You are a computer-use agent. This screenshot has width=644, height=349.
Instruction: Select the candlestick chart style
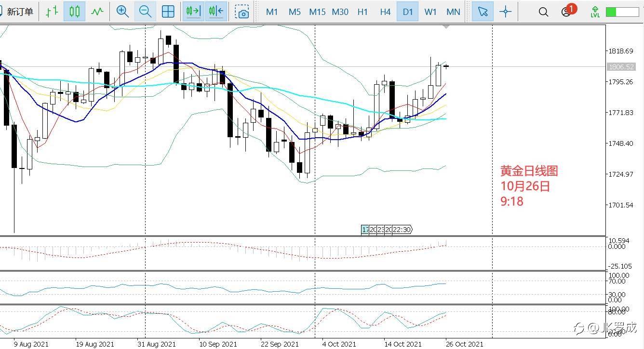click(x=74, y=12)
